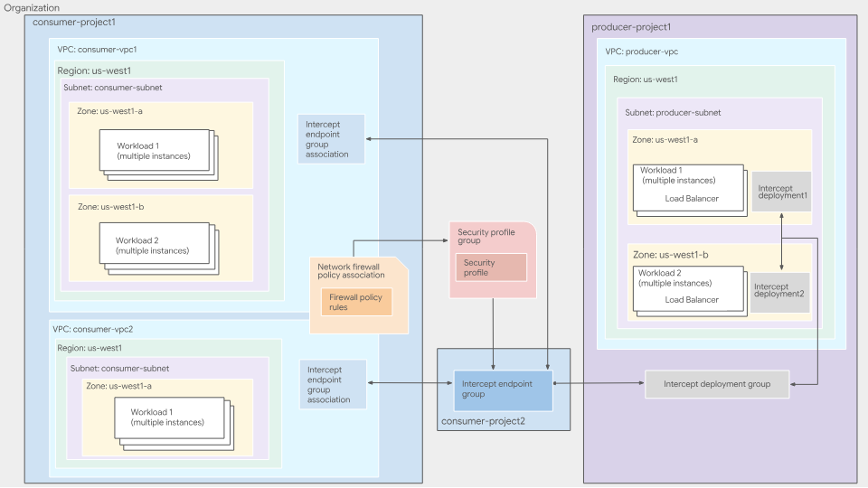Select the Security profile box
Screen dimensions: 868x488
[x=491, y=267]
